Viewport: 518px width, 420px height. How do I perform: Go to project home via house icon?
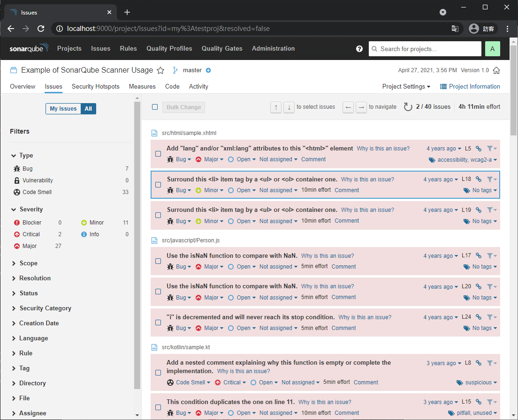click(x=496, y=70)
